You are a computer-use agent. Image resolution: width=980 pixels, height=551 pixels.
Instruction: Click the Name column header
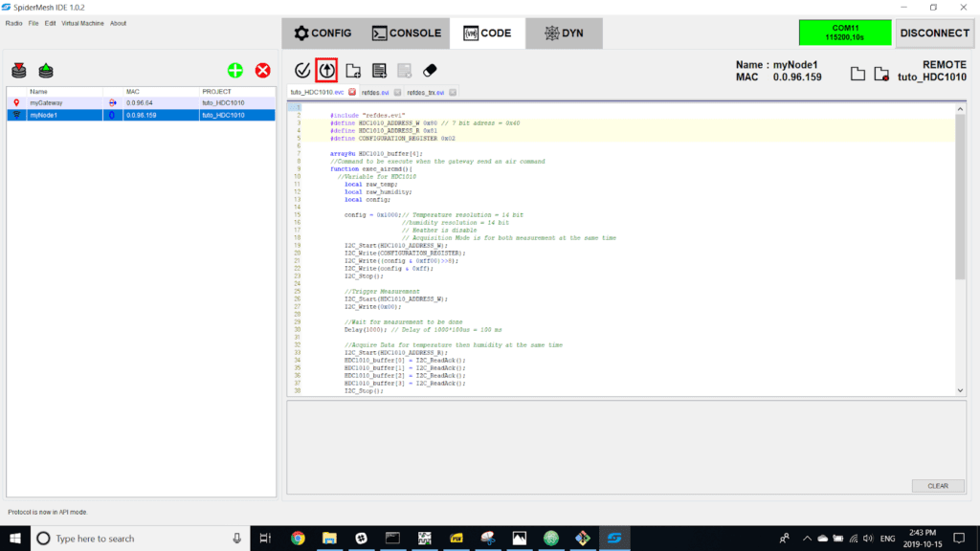pyautogui.click(x=38, y=91)
